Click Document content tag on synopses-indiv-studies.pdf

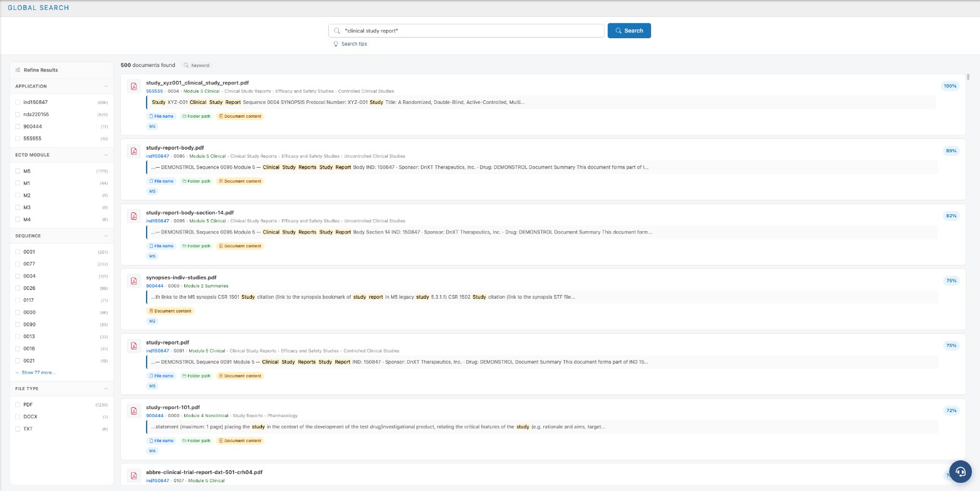170,311
